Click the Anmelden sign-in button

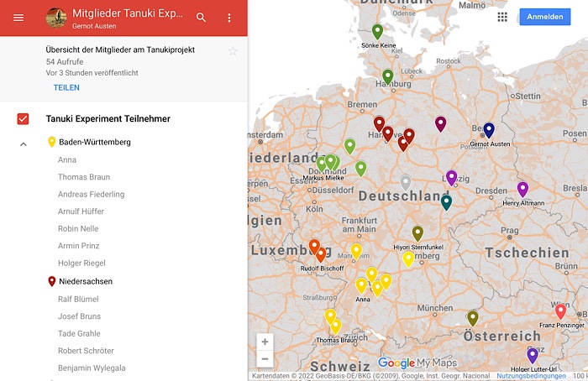pyautogui.click(x=544, y=17)
